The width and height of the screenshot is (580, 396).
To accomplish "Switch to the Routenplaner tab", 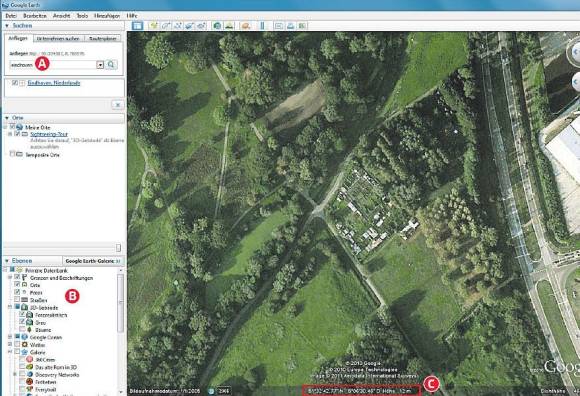I will (102, 38).
